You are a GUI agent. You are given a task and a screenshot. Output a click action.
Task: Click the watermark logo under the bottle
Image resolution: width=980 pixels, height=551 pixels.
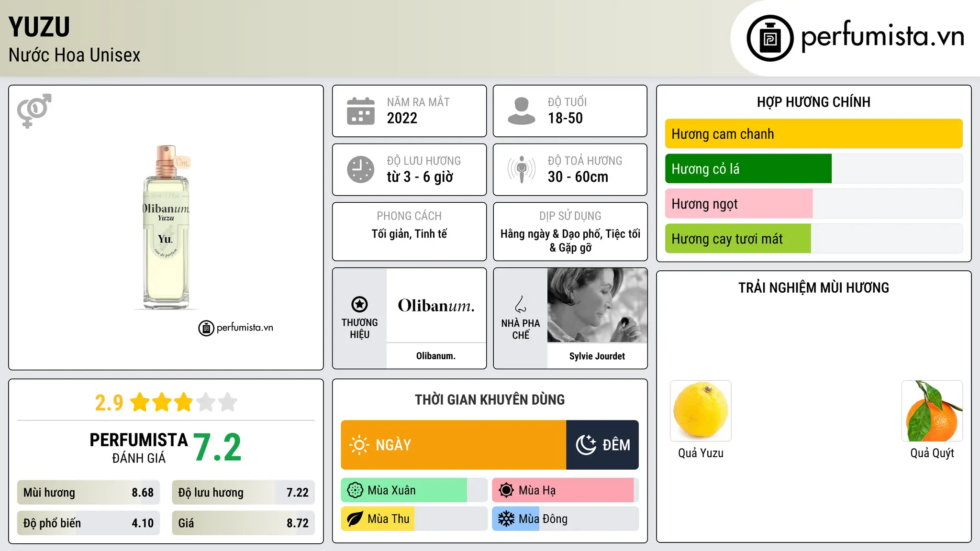click(x=236, y=328)
